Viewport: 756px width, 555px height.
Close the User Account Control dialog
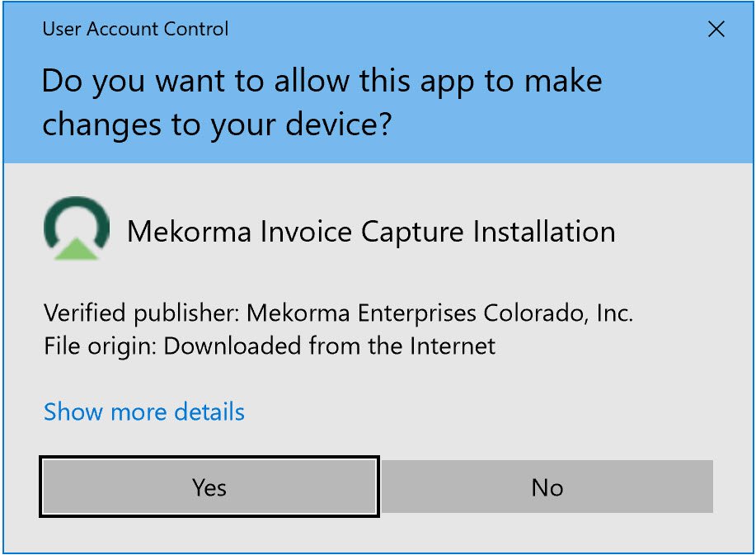click(716, 30)
